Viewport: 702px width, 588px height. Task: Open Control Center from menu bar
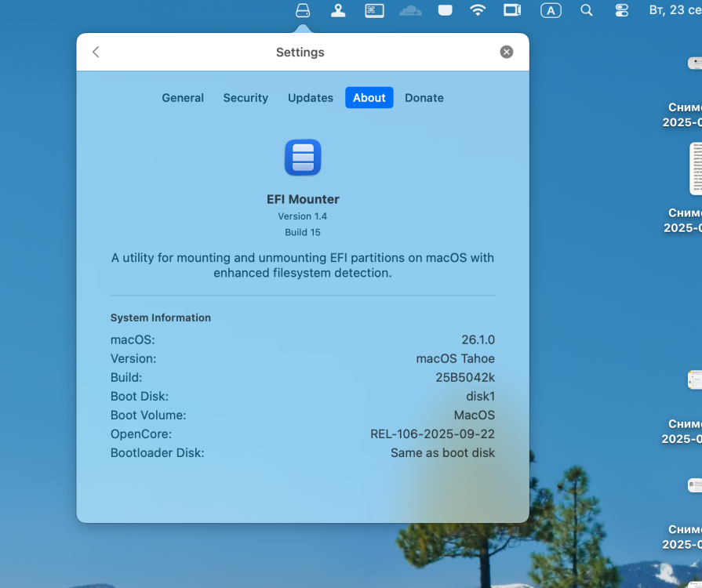pos(621,10)
